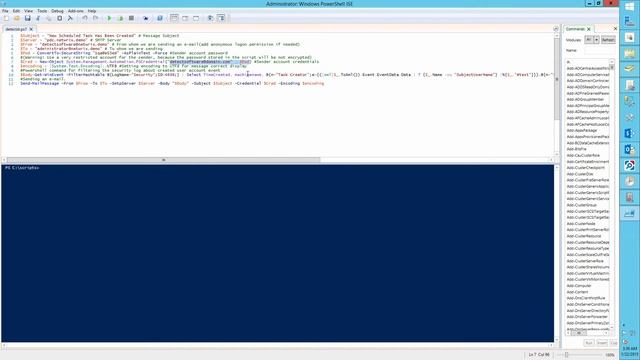
Task: Click the Copy icon in the toolbar
Action: 49,18
